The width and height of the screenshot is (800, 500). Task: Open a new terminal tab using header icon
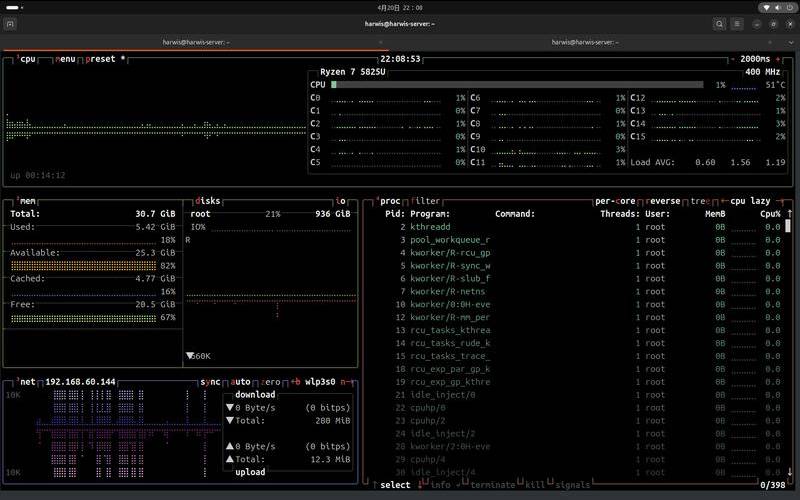(10, 24)
